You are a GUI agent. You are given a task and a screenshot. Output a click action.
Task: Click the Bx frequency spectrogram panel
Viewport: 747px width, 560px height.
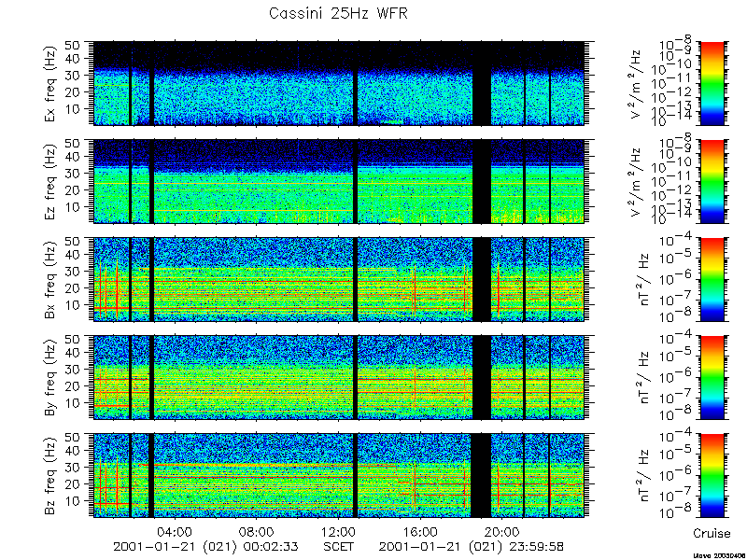(x=339, y=279)
